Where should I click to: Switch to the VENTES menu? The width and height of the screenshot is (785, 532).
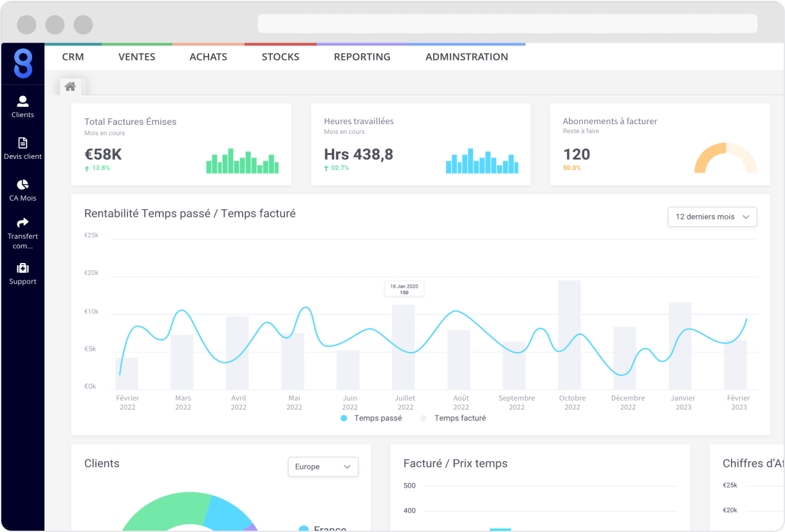click(136, 57)
